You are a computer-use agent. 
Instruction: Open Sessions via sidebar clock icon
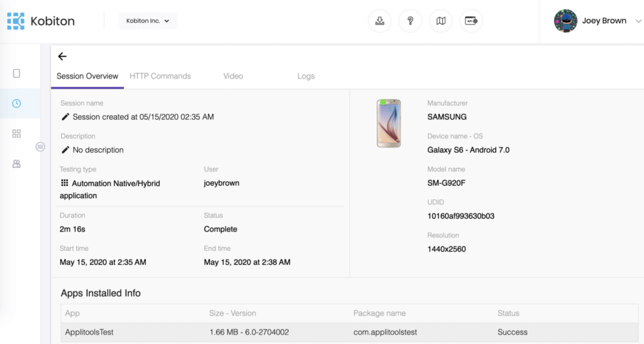(x=16, y=103)
